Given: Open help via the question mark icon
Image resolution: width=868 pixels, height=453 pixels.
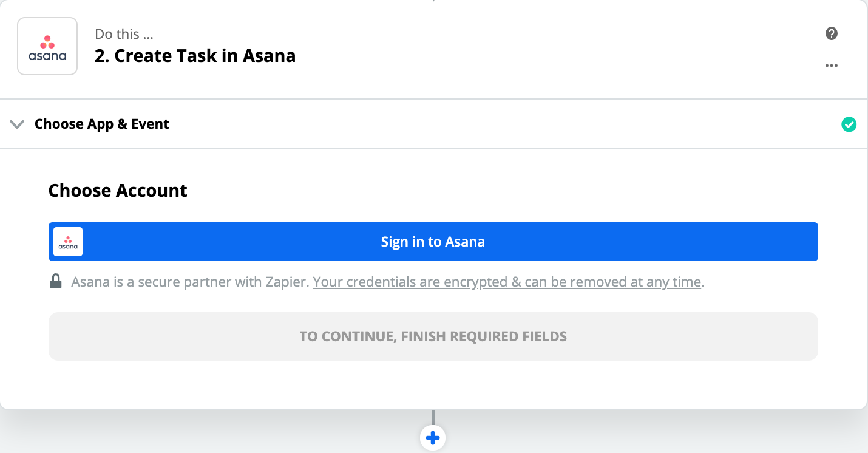Looking at the screenshot, I should [x=832, y=33].
